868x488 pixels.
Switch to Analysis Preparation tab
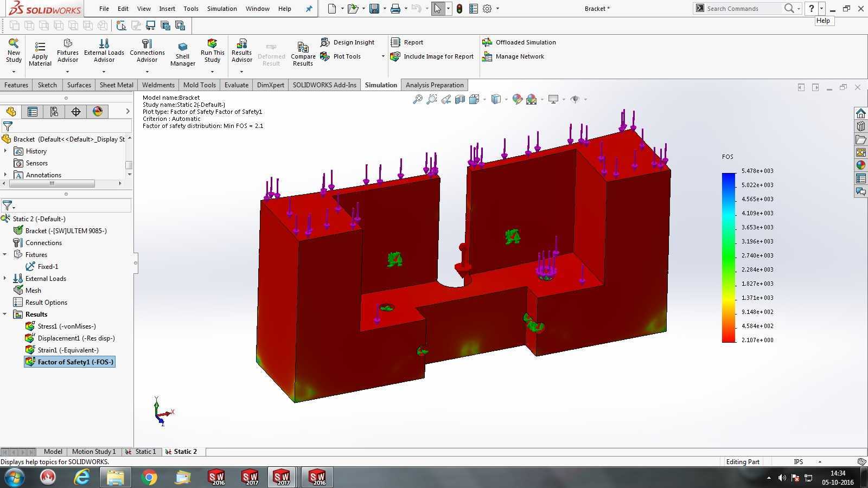pos(435,85)
